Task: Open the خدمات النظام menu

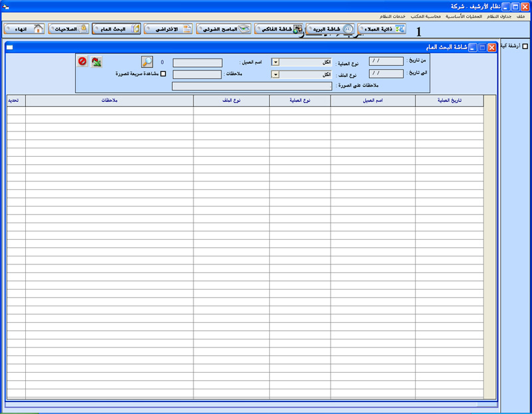Action: [394, 15]
